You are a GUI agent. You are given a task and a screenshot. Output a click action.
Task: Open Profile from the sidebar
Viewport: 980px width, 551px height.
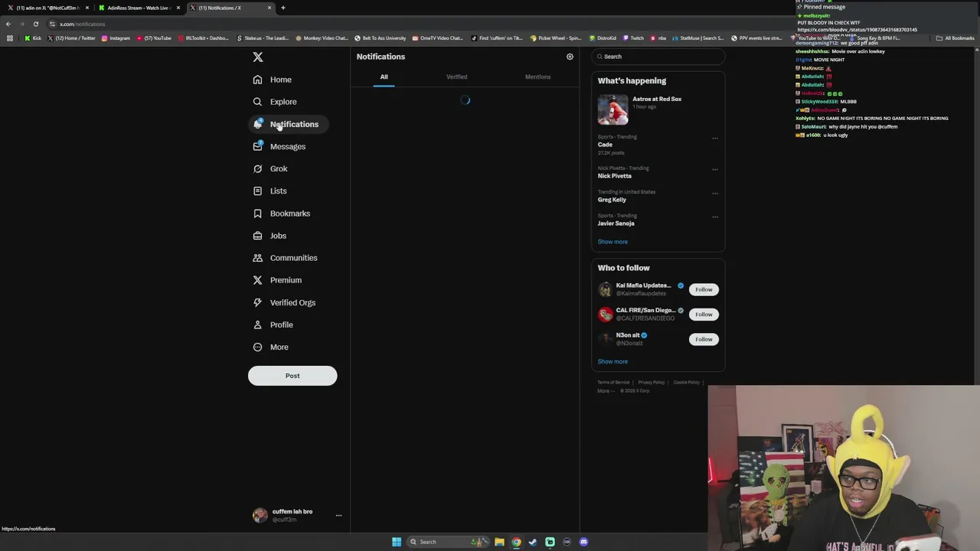(x=273, y=324)
